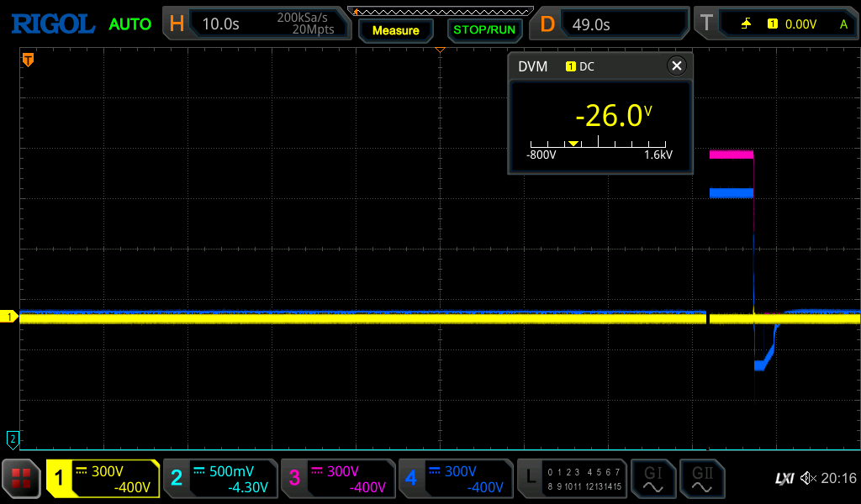Click the LXI network status icon

[784, 479]
